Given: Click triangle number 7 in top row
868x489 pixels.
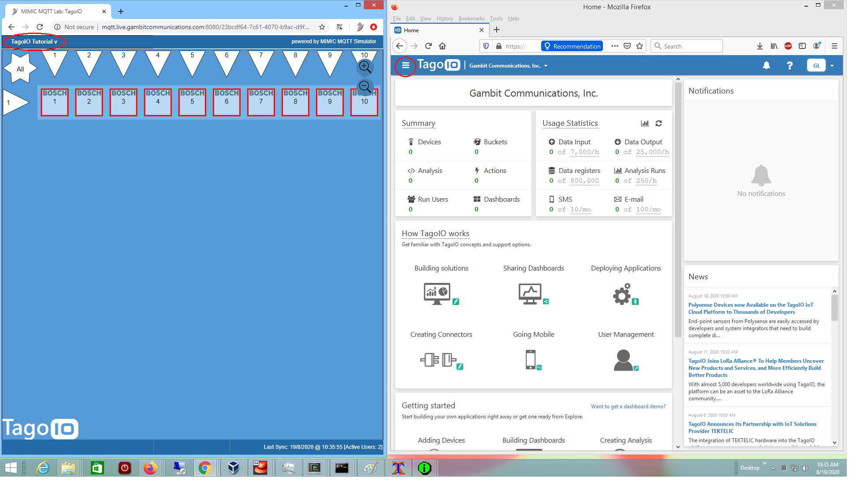Looking at the screenshot, I should pyautogui.click(x=261, y=62).
